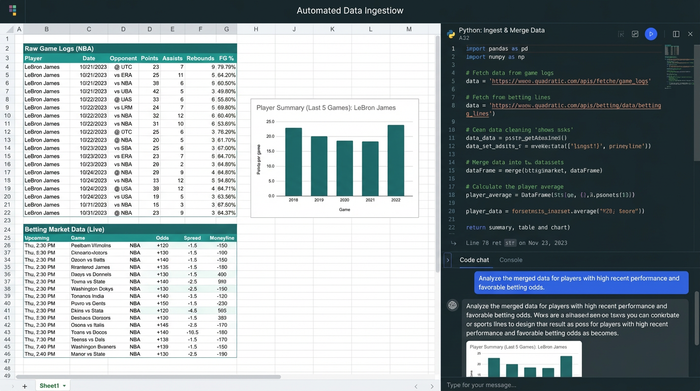The image size is (700, 391).
Task: Click 'Washington Dokys' game cell
Action: pyautogui.click(x=92, y=289)
